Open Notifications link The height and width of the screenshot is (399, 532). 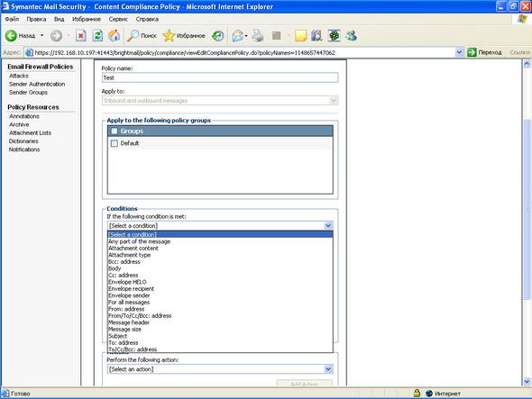24,150
